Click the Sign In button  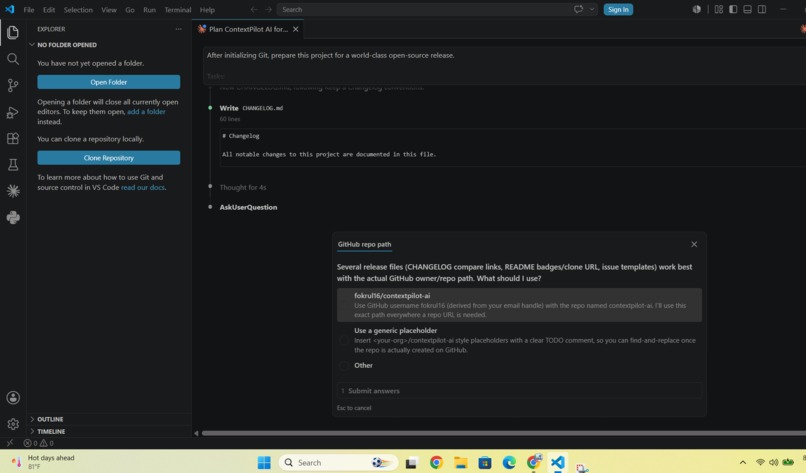[618, 9]
